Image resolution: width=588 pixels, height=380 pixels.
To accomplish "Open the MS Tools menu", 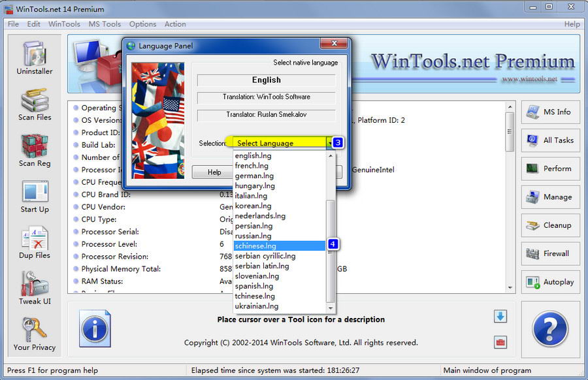I will (x=105, y=24).
